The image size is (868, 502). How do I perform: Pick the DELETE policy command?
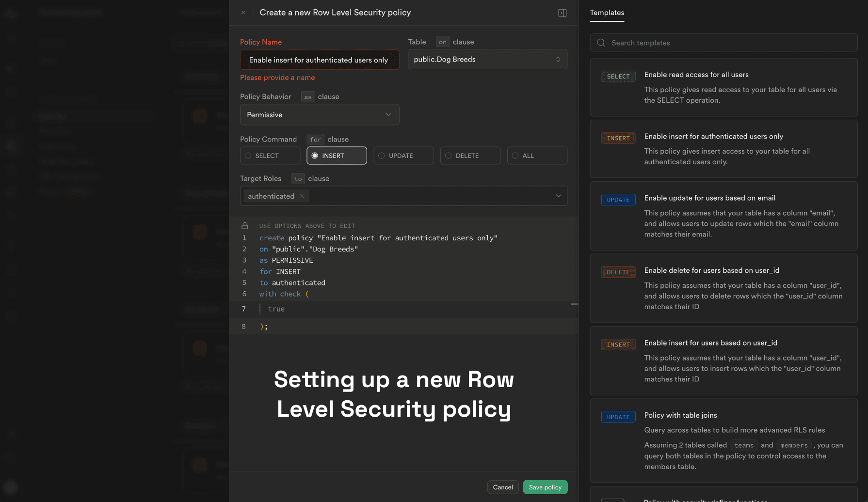coord(470,156)
